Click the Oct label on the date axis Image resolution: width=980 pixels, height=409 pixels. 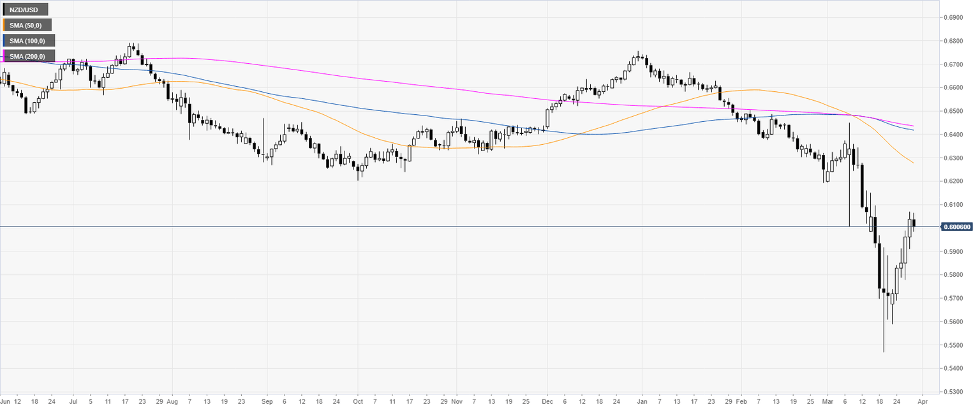click(358, 403)
